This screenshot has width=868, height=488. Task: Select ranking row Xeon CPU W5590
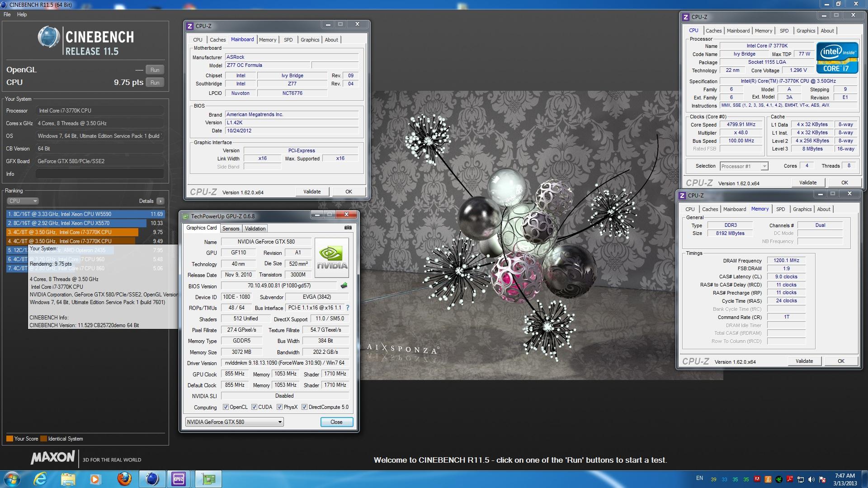coord(85,214)
